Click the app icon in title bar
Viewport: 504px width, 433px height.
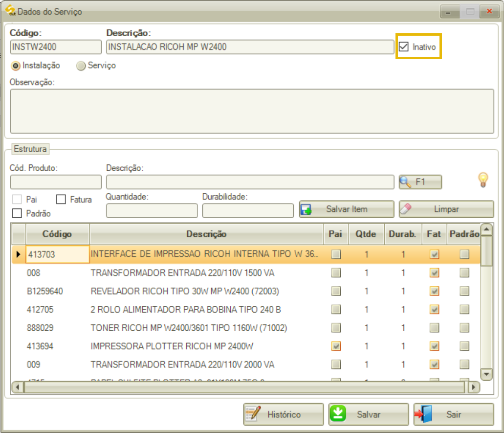point(10,11)
